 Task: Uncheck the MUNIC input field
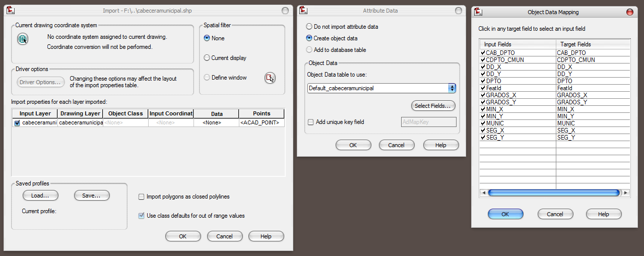(483, 123)
